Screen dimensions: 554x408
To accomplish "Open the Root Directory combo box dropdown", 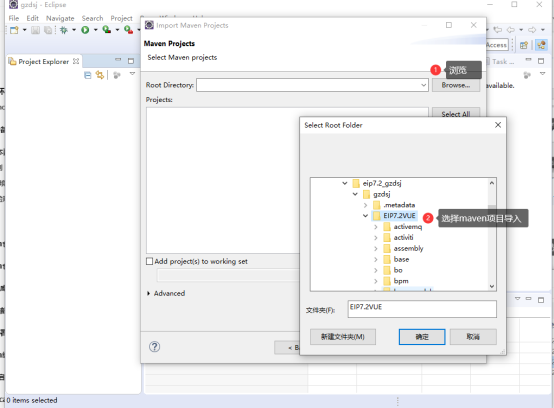I will click(x=423, y=85).
